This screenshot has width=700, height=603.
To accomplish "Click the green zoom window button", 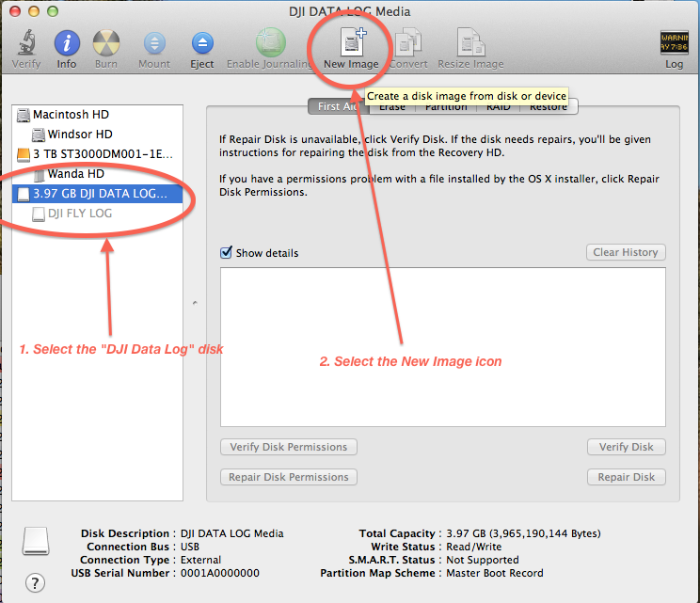I will coord(53,11).
